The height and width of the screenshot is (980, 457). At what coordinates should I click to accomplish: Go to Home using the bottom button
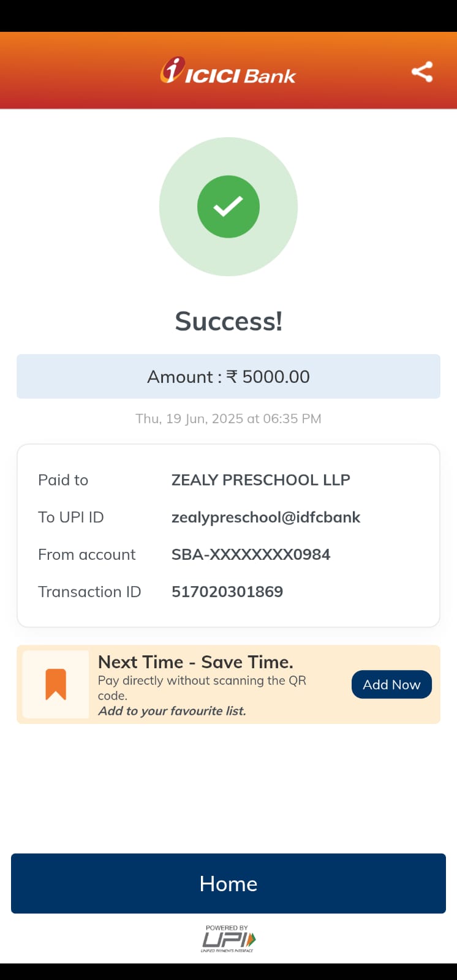point(228,883)
